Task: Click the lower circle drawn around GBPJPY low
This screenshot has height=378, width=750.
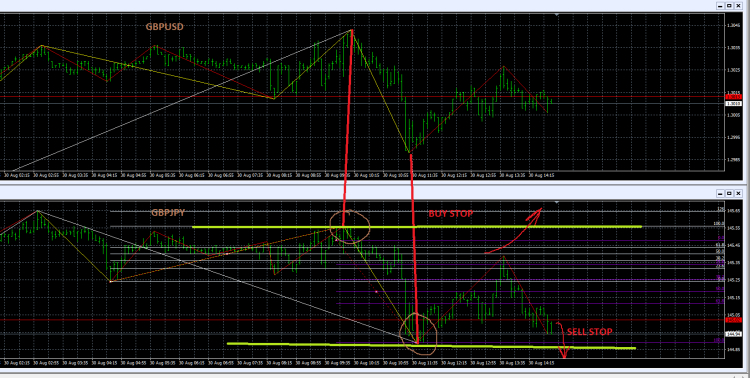Action: [419, 334]
